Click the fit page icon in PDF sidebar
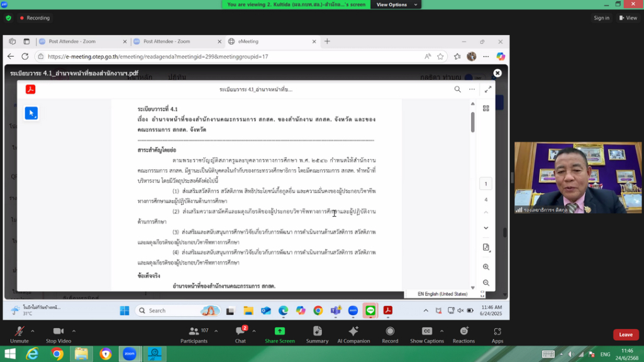The width and height of the screenshot is (644, 362). [x=486, y=247]
